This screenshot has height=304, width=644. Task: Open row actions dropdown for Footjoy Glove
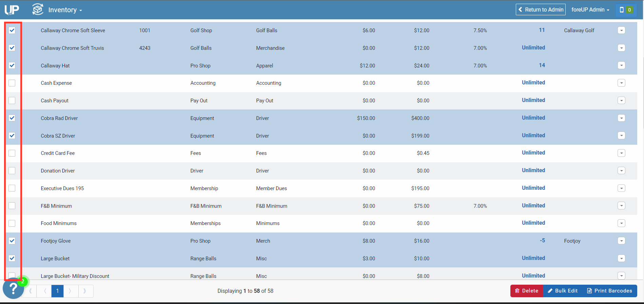click(621, 241)
